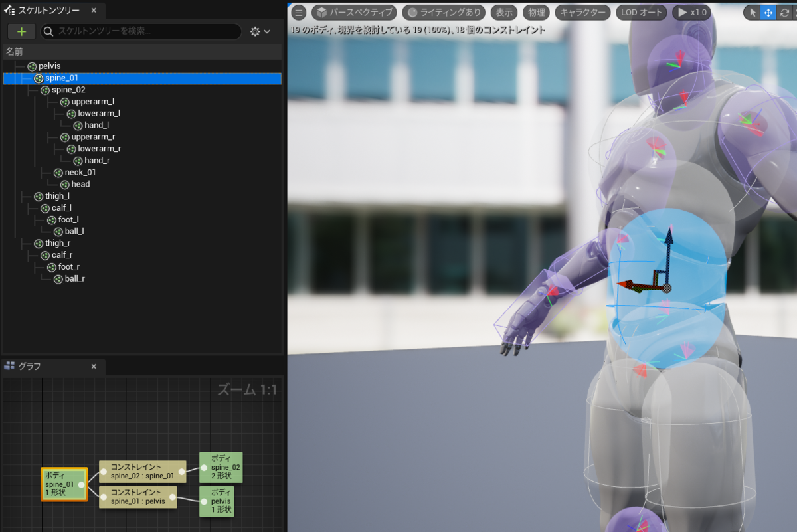The width and height of the screenshot is (797, 532).
Task: Open skeleton tree settings gear menu
Action: pos(260,31)
